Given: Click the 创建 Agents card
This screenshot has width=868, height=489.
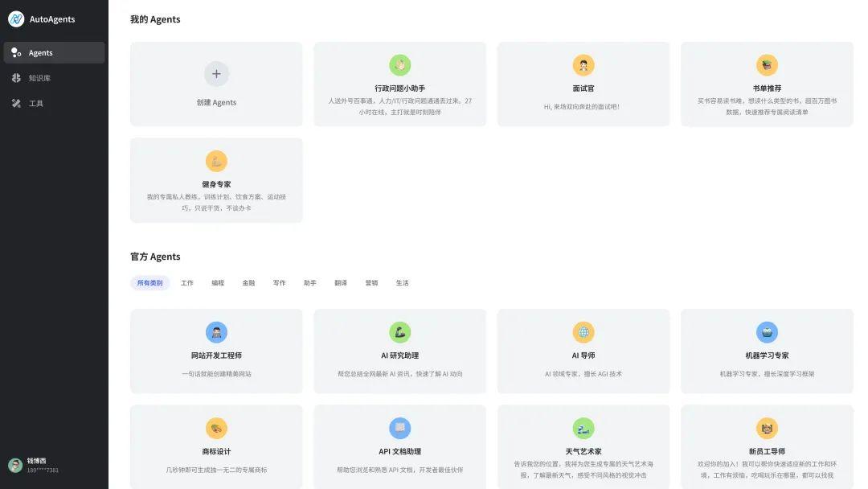Looking at the screenshot, I should (x=215, y=84).
